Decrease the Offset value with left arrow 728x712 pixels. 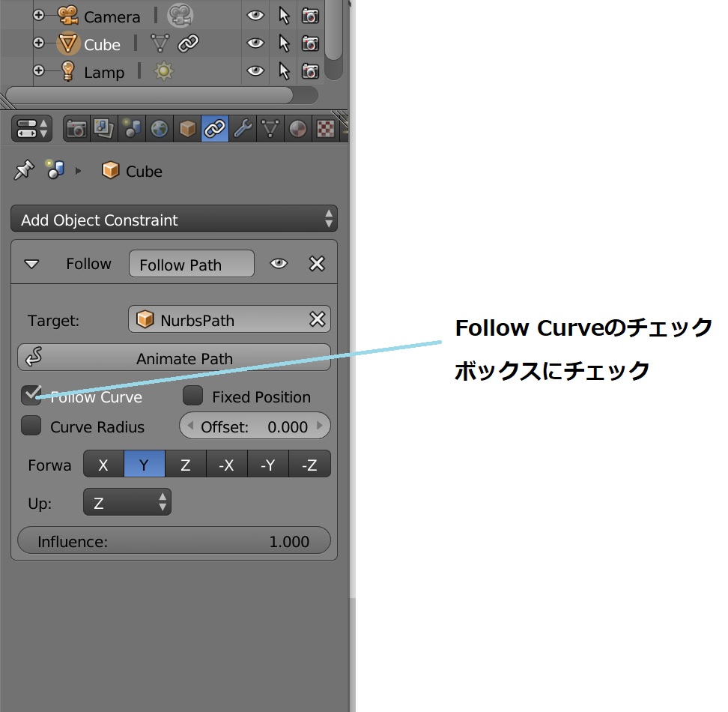click(190, 426)
